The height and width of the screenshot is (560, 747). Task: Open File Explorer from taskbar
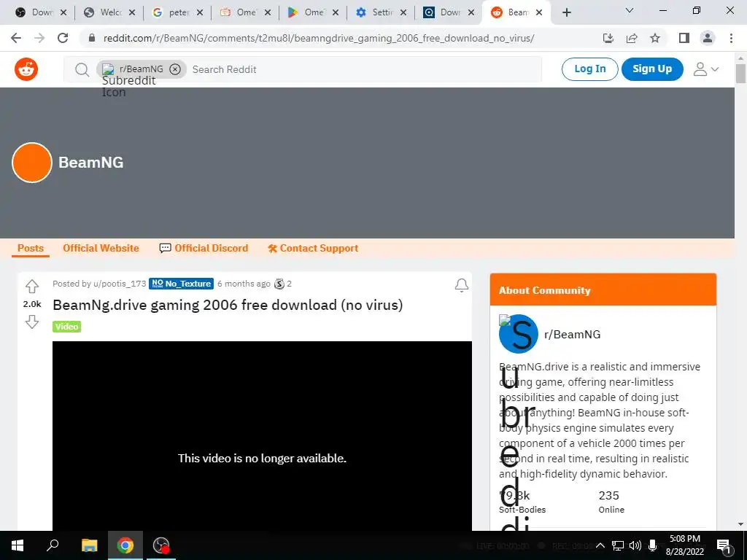point(89,545)
